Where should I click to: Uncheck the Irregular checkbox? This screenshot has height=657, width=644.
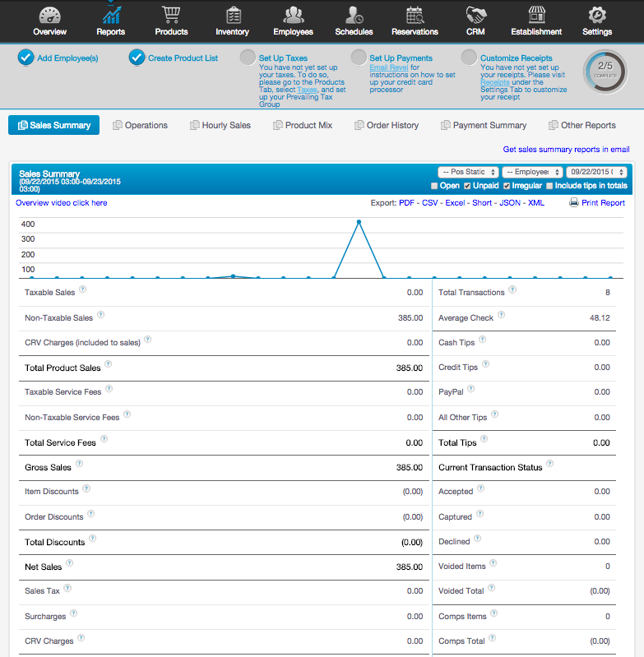click(x=507, y=186)
